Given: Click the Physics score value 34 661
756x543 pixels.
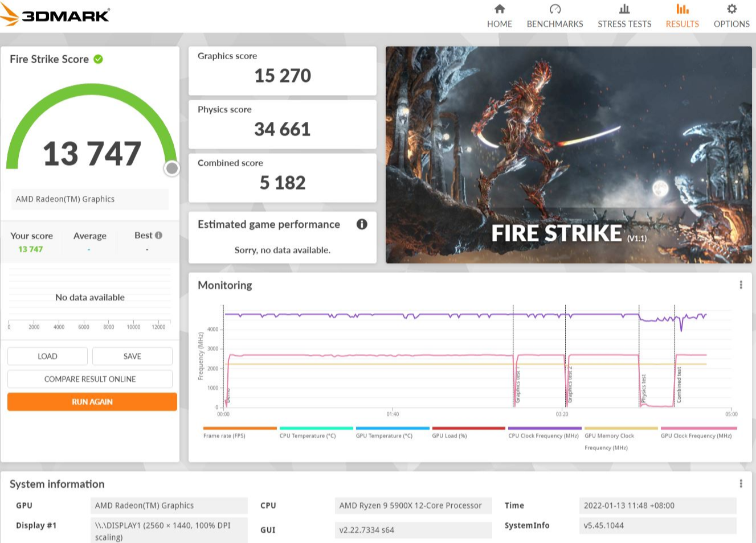Looking at the screenshot, I should pyautogui.click(x=283, y=129).
